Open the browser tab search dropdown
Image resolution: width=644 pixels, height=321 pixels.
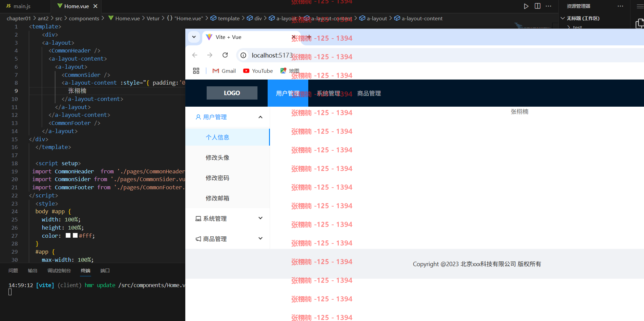[x=194, y=37]
